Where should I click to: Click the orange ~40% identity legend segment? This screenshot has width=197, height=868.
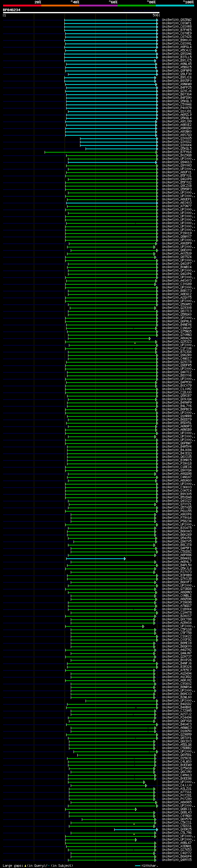[x=60, y=6]
